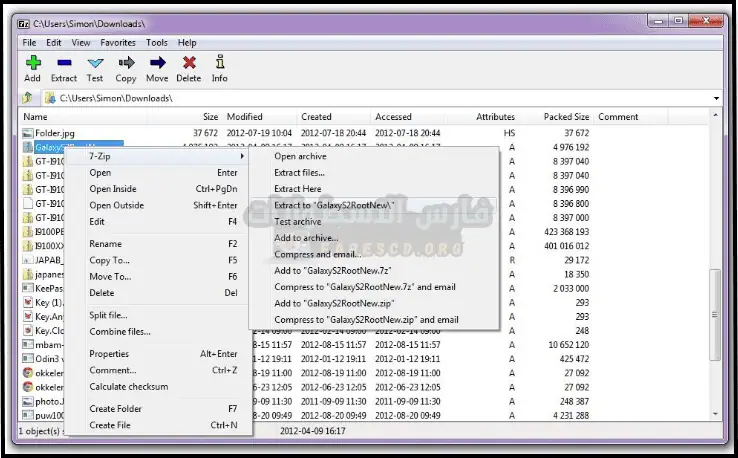The width and height of the screenshot is (738, 458).
Task: Click the Move toolbar icon
Action: [x=157, y=68]
